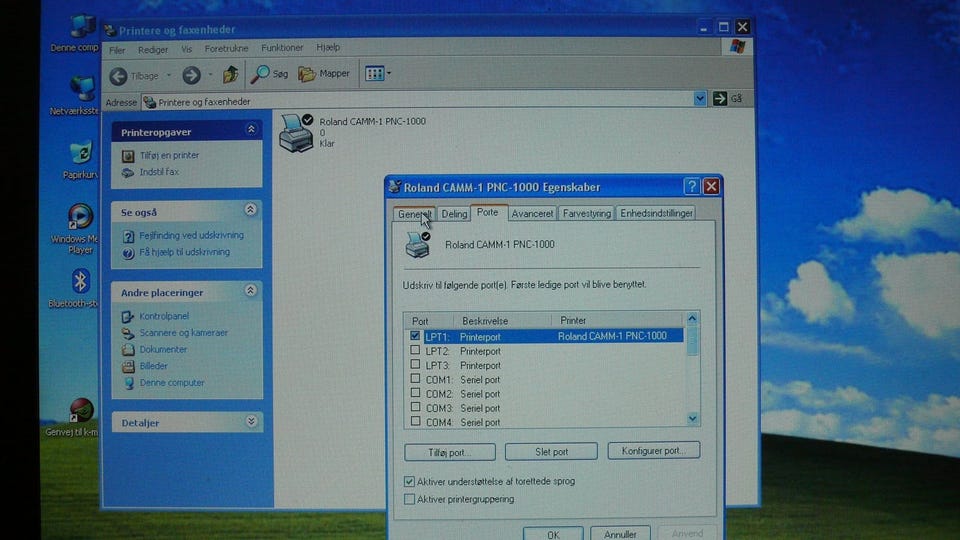
Task: Click the Slet port button
Action: point(551,452)
